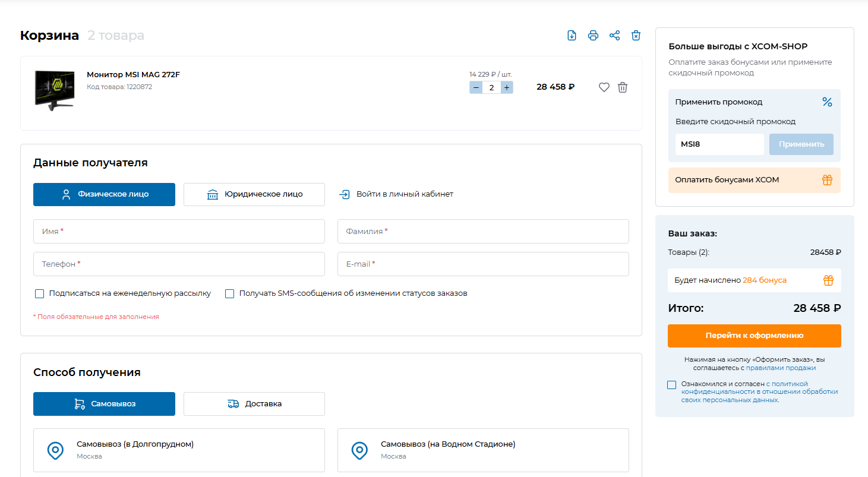Screen dimensions: 868x477
Task: Click the promo code percent icon
Action: tap(827, 102)
